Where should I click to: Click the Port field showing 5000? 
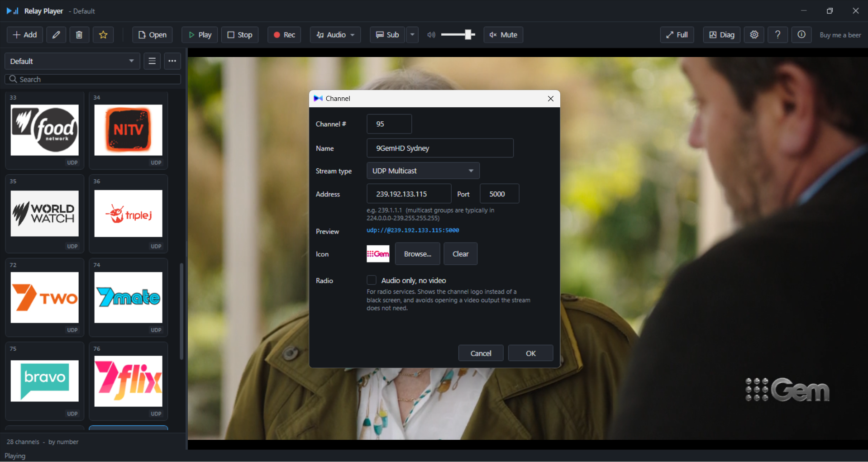click(499, 194)
